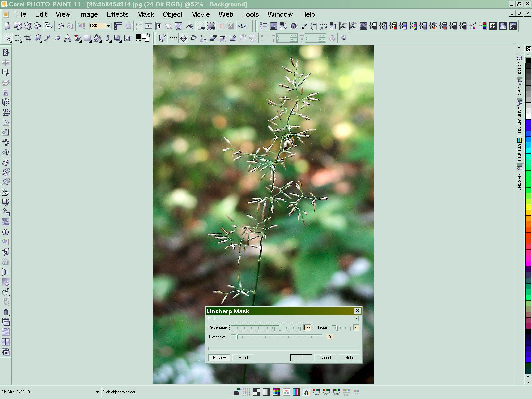
Task: Split channels to RGB
Action: (x=317, y=392)
